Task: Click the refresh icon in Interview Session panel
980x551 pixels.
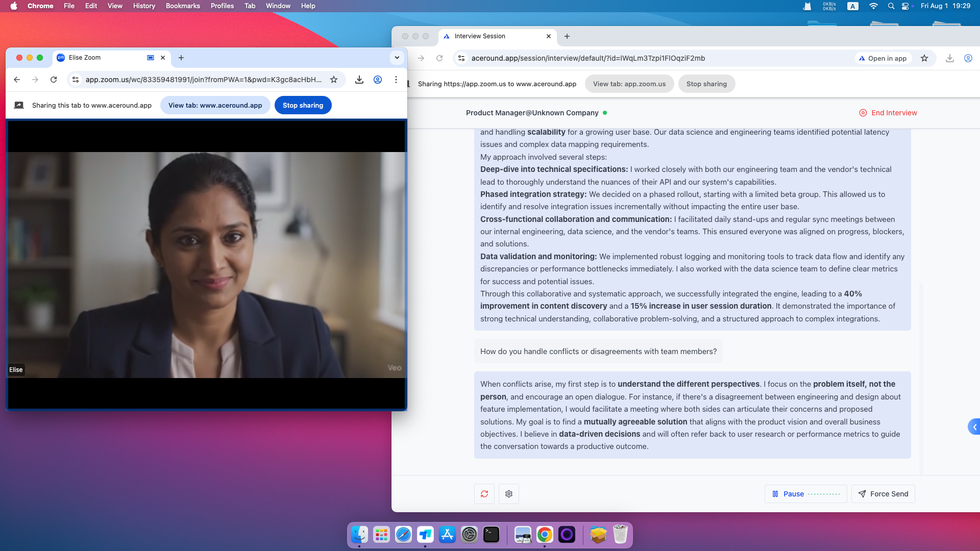Action: pyautogui.click(x=484, y=494)
